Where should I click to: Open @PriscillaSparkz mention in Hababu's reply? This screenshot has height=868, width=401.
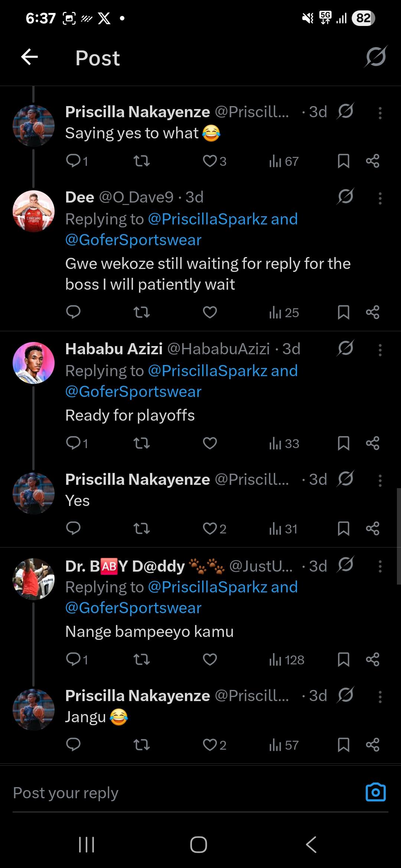point(208,371)
